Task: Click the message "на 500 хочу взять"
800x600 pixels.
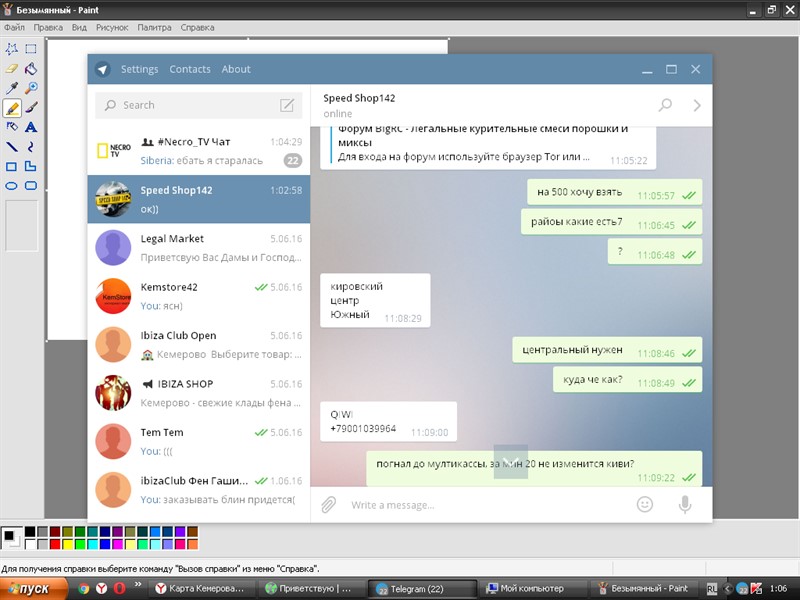Action: pyautogui.click(x=615, y=192)
